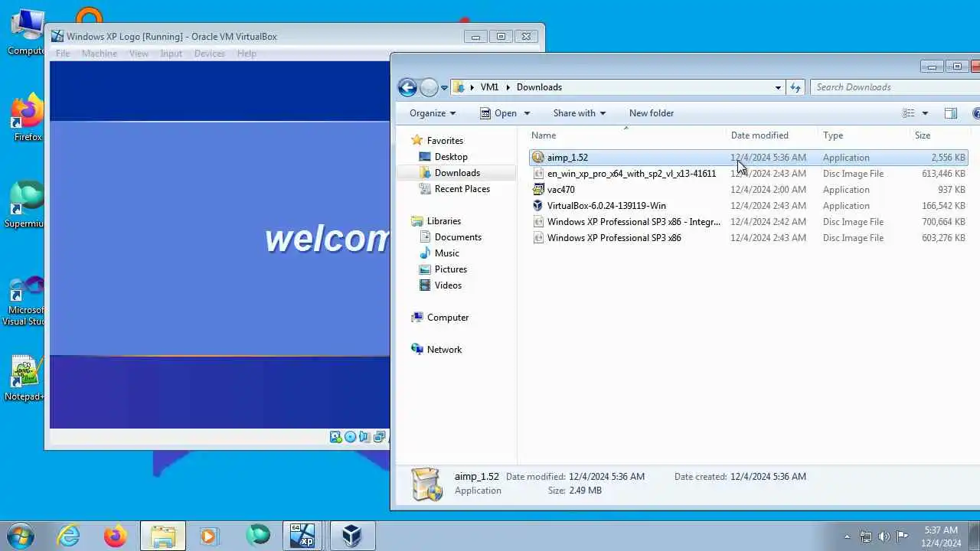Click the New folder button
The image size is (980, 551).
coord(652,113)
